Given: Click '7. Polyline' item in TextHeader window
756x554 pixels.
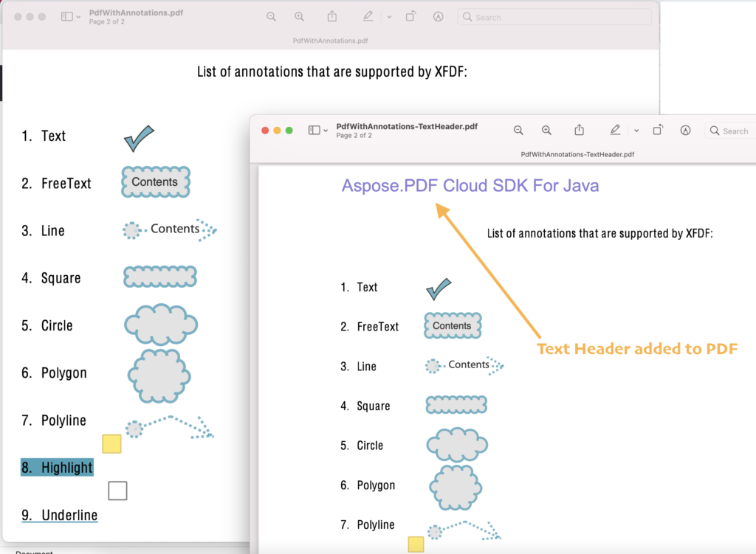Looking at the screenshot, I should click(x=368, y=524).
